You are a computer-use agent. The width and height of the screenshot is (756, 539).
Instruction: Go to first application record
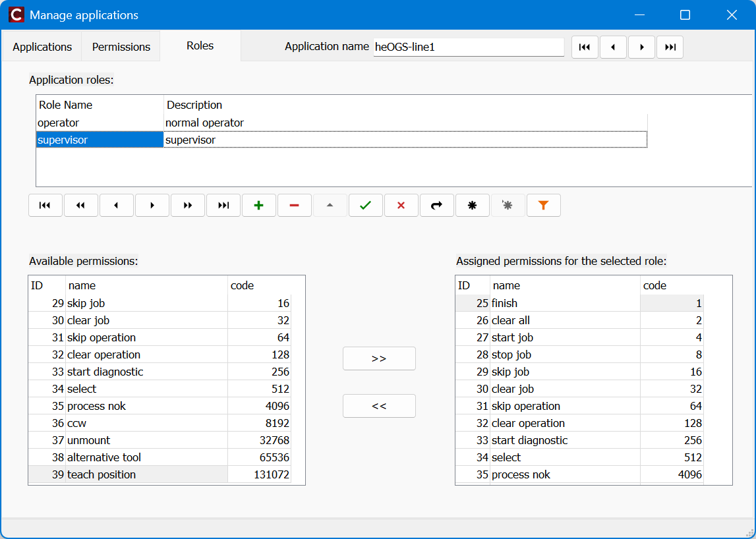(x=585, y=47)
